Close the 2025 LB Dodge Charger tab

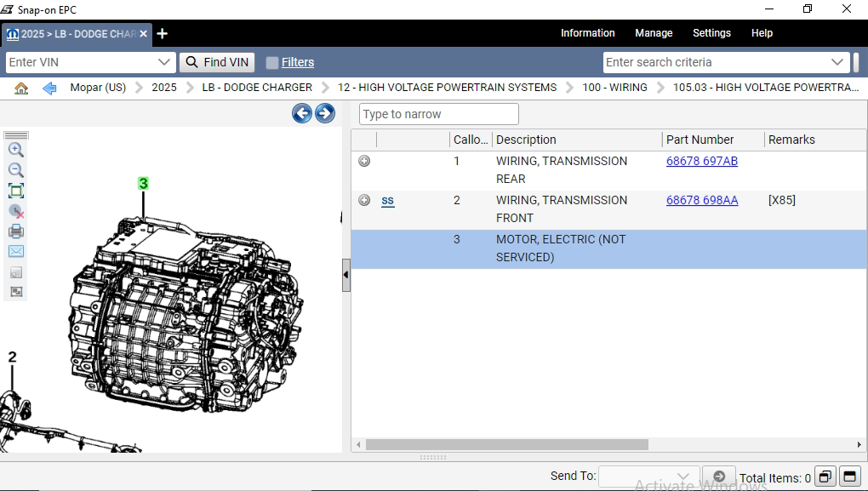point(143,34)
